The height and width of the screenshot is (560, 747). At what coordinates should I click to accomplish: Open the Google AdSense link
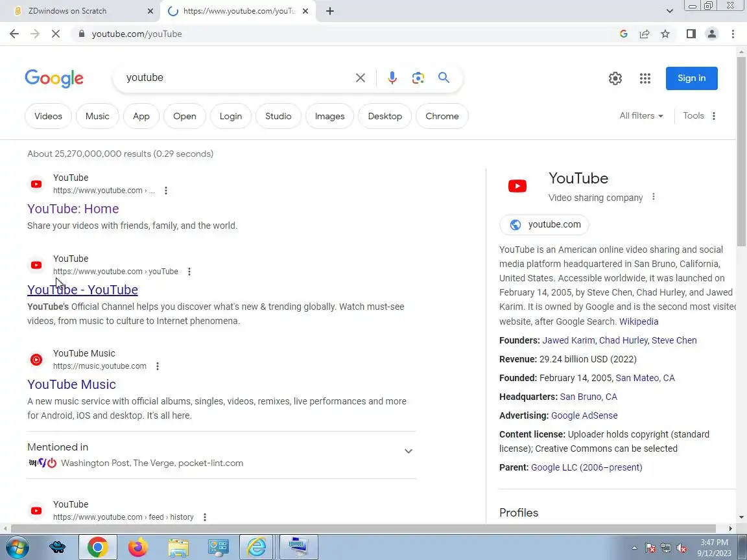coord(584,415)
